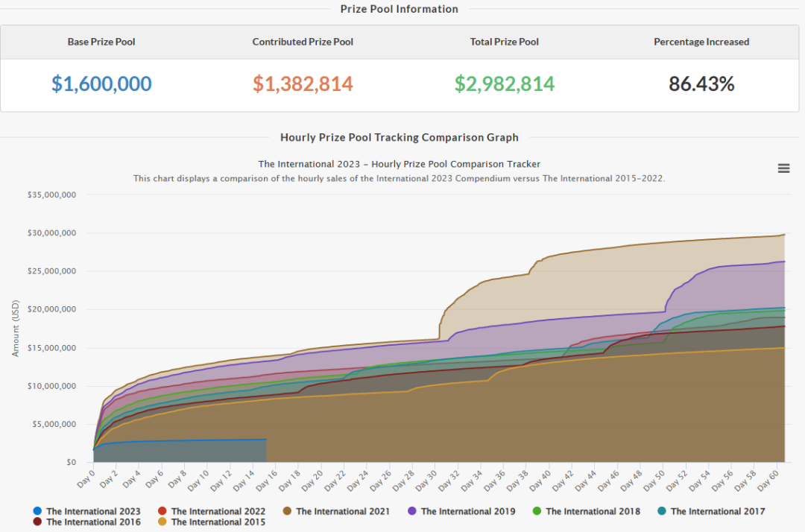Click the Percentage Increased column header
This screenshot has height=532, width=805.
(x=701, y=42)
